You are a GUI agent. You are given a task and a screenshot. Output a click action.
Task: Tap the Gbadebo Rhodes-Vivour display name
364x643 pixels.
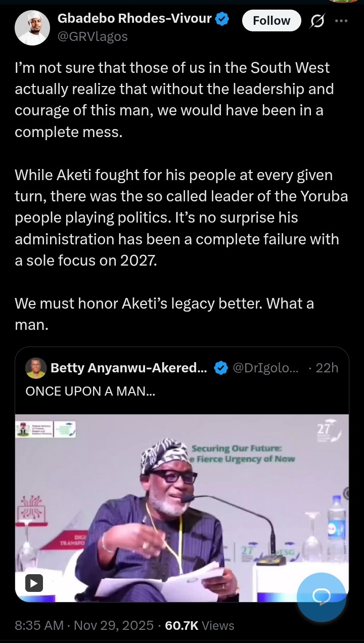coord(135,19)
